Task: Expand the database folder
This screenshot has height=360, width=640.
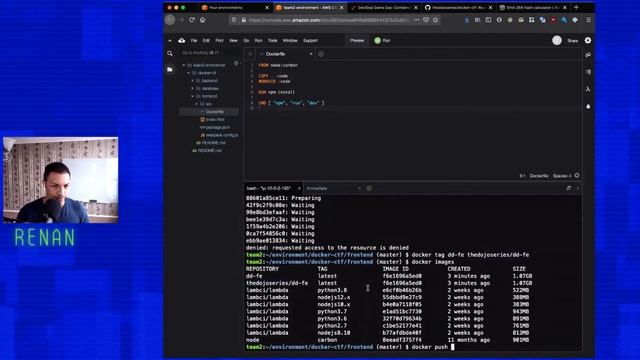Action: [x=193, y=89]
